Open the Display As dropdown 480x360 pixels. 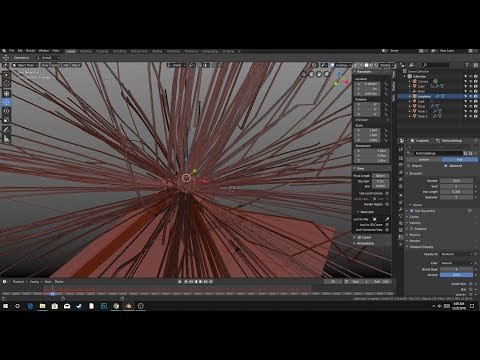456,254
